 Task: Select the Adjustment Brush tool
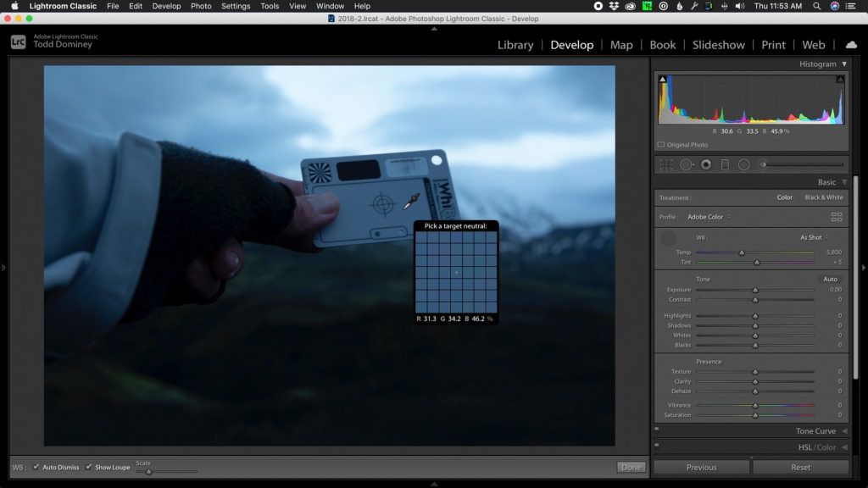point(761,164)
